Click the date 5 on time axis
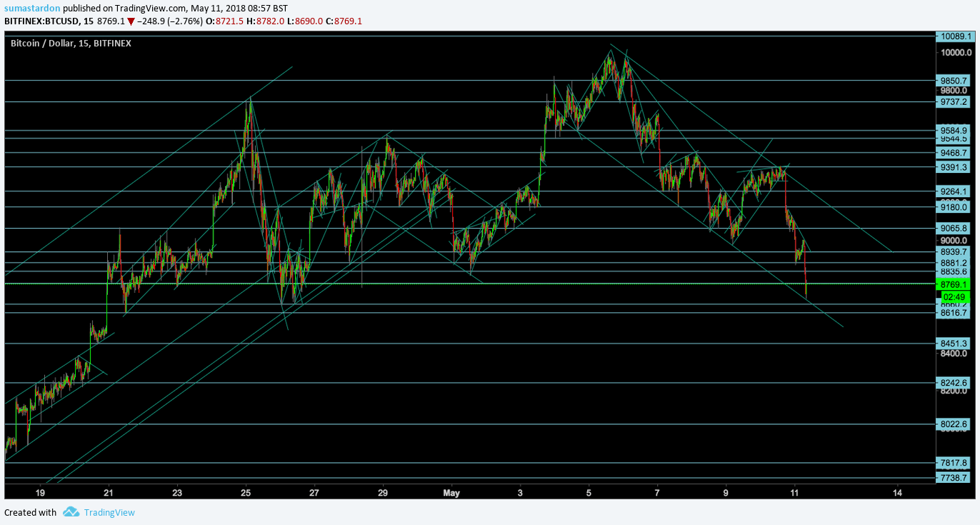Screen dimensions: 980x525 589,493
